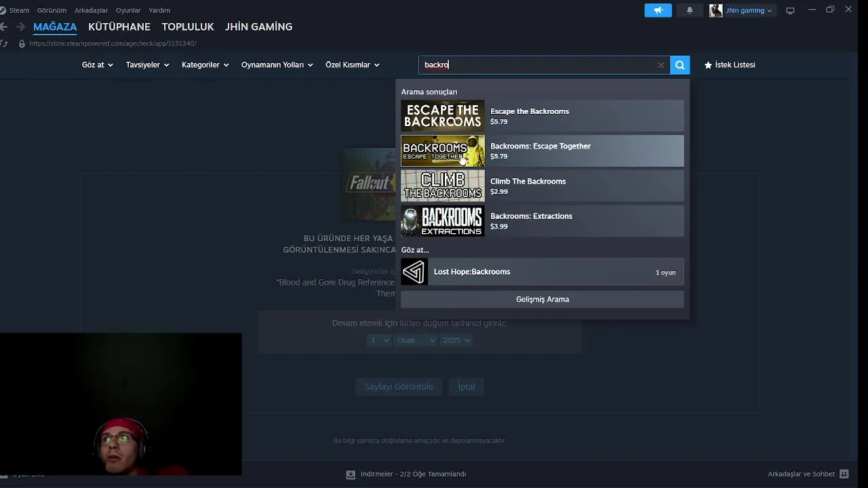Viewport: 868px width, 488px height.
Task: Click the lock icon beside the URL
Action: [22, 43]
